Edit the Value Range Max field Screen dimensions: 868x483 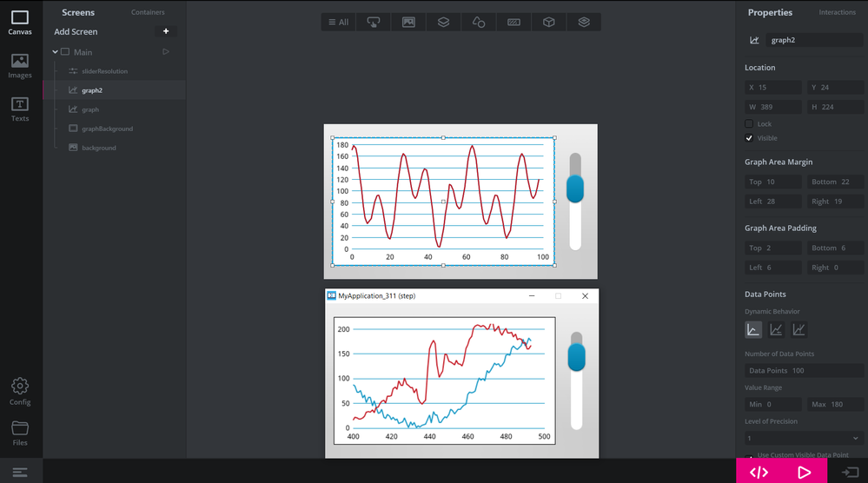[835, 405]
